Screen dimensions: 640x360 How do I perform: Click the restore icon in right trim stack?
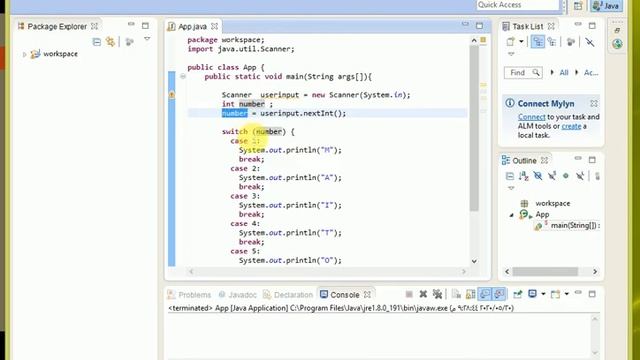(x=617, y=31)
